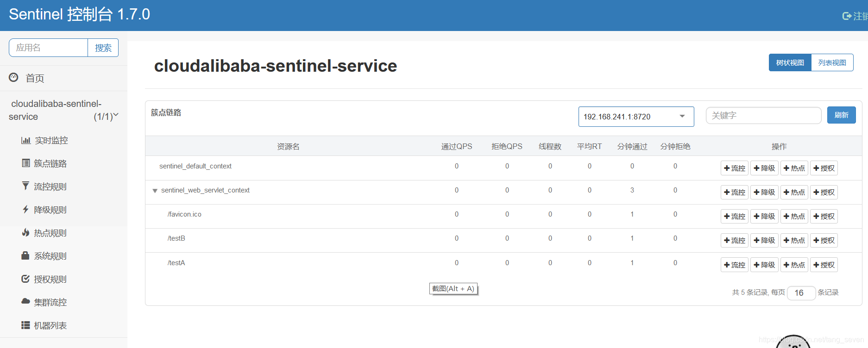Click the 分钟通过 column header
Screen dimensions: 868x348
632,146
